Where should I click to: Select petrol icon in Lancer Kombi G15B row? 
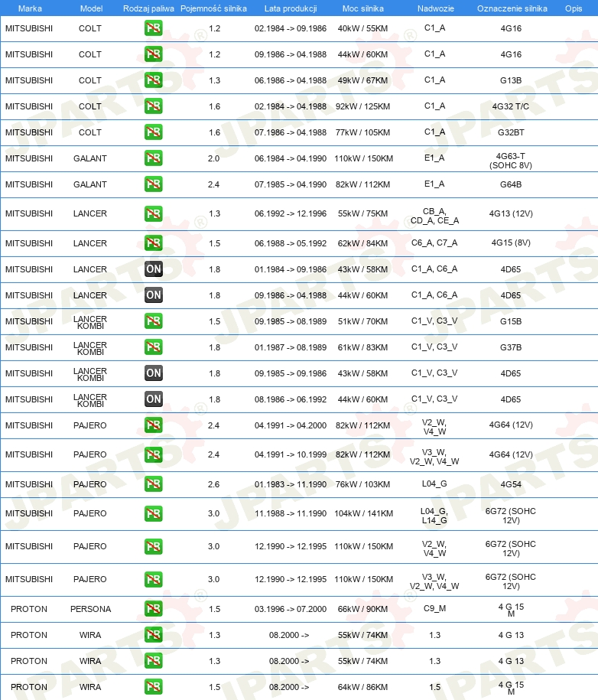(153, 321)
